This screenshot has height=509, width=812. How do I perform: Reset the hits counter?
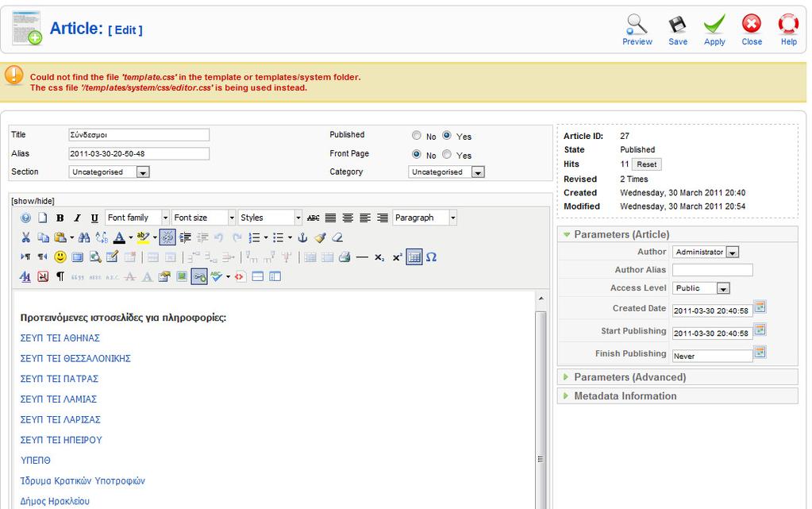coord(646,164)
